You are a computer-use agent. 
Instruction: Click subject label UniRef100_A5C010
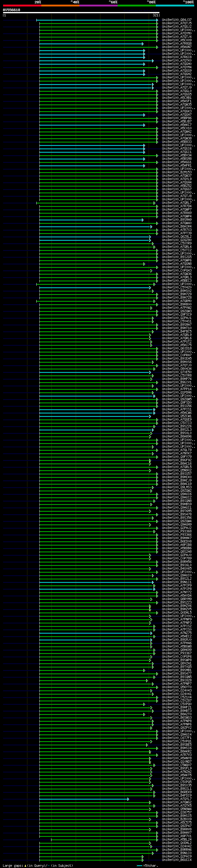pos(177,128)
